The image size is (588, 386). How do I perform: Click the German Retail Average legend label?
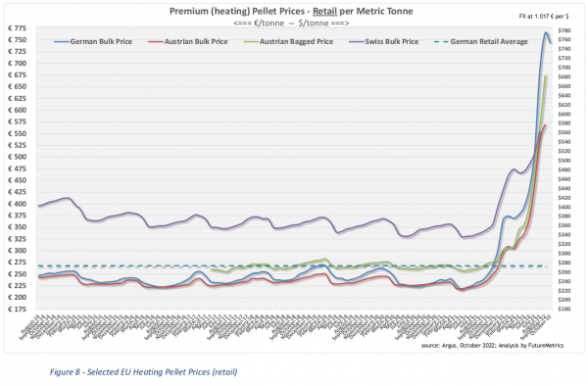click(489, 41)
